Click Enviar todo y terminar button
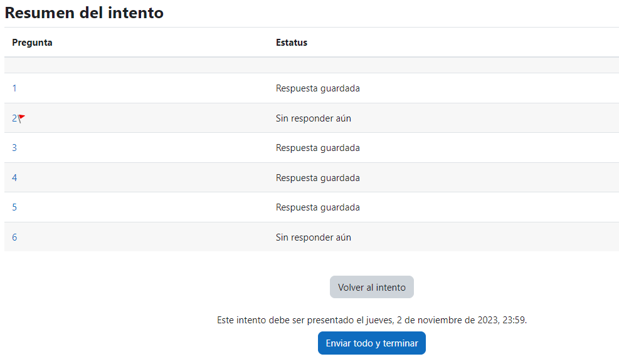This screenshot has height=364, width=619. coord(371,343)
